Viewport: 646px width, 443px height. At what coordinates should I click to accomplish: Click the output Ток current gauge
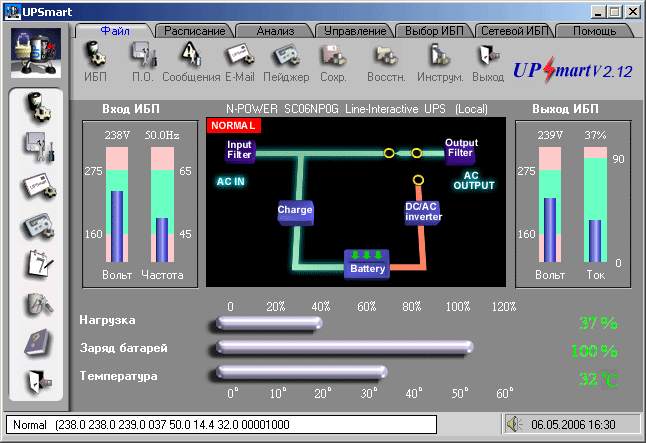click(x=595, y=205)
